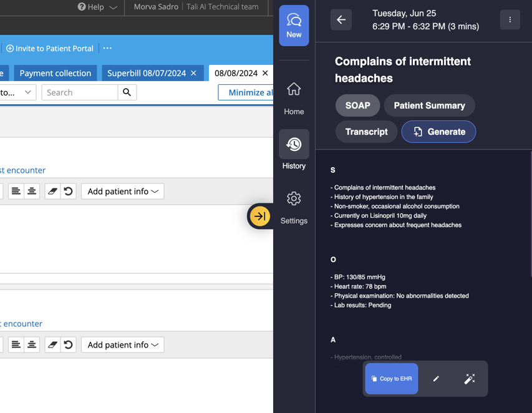Select the SOAP note format
Screen dimensions: 532x413
pos(357,105)
